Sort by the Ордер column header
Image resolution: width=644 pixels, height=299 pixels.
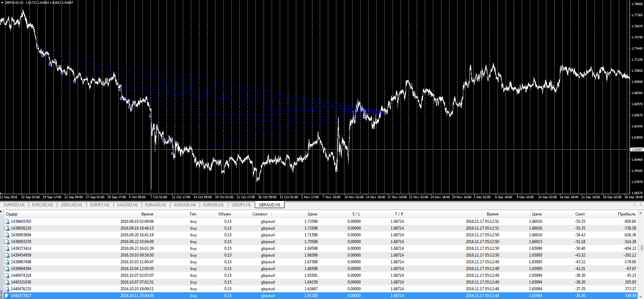[x=12, y=214]
